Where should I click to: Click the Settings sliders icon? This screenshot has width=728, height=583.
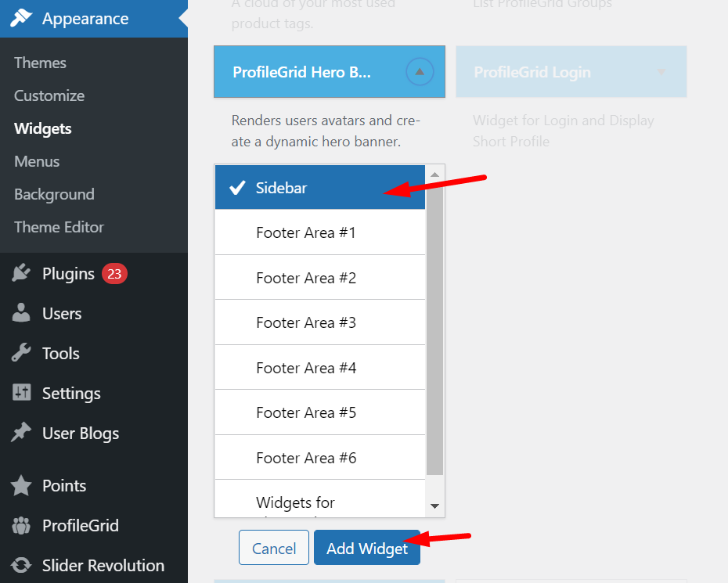click(22, 393)
